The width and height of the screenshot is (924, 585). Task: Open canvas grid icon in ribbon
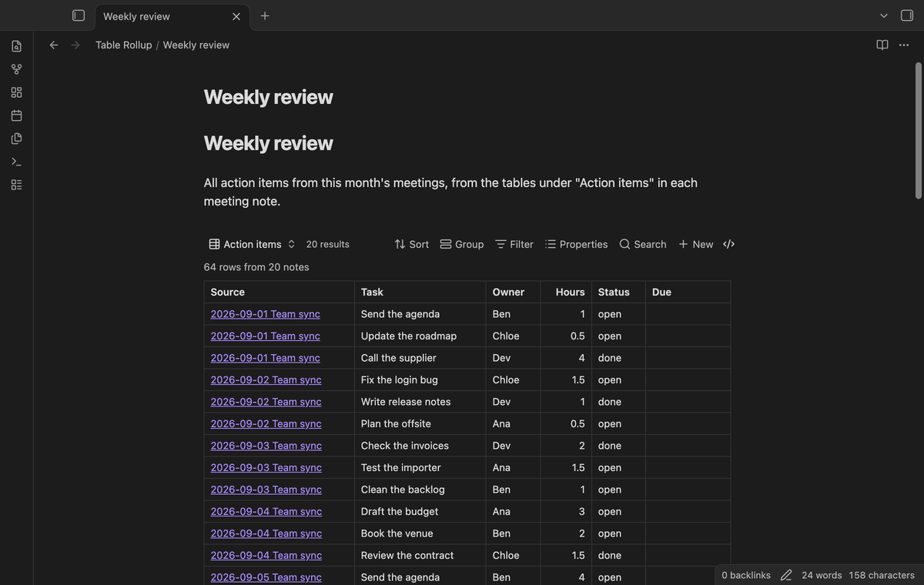[16, 92]
